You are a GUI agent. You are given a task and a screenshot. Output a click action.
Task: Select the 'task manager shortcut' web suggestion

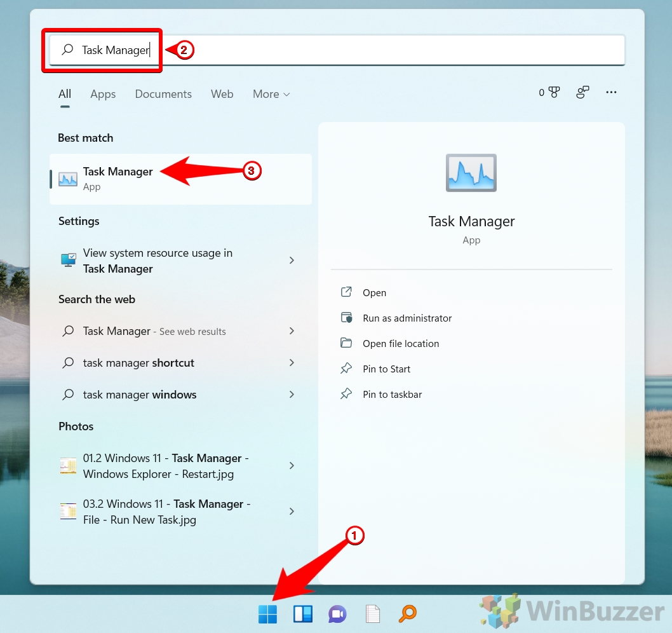(x=180, y=362)
